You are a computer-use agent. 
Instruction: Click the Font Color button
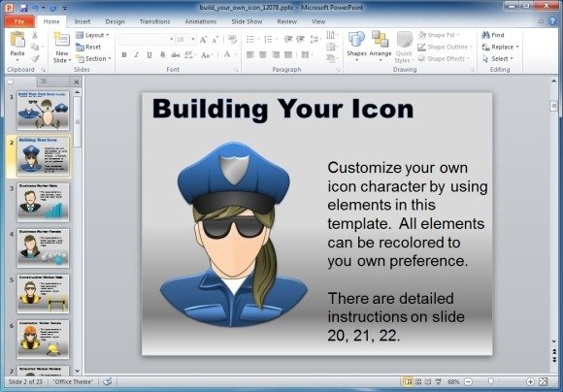tap(227, 55)
